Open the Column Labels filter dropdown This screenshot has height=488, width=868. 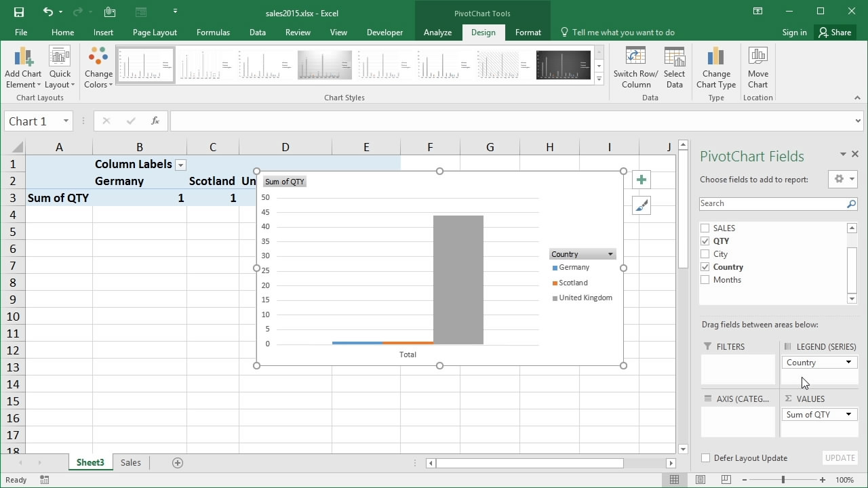click(180, 165)
